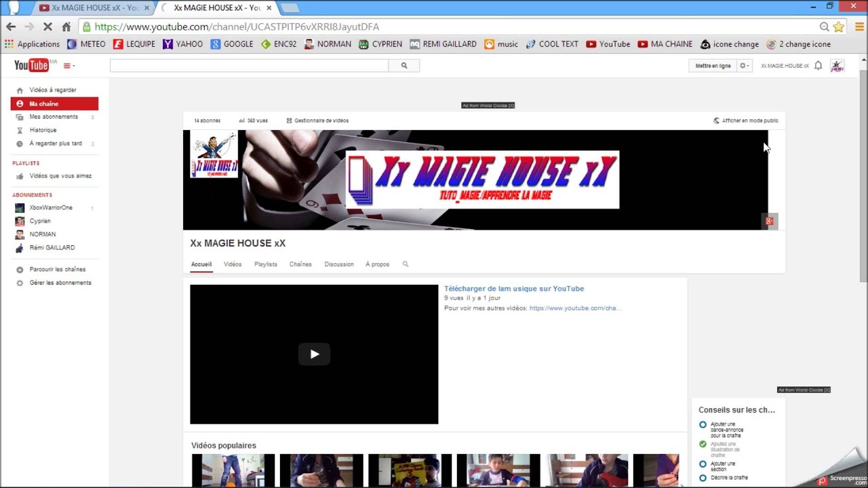
Task: Click the green Ajoutez une illustration checkmark
Action: point(703,444)
